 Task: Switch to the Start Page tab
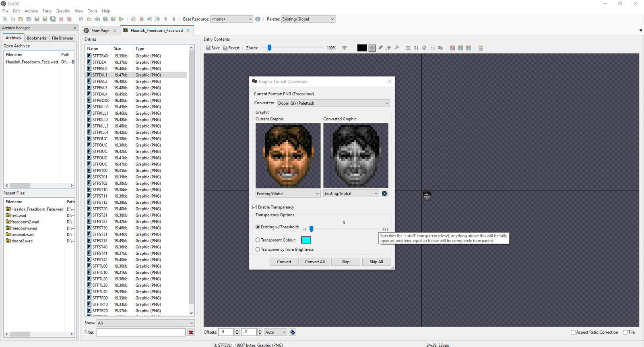pyautogui.click(x=100, y=31)
